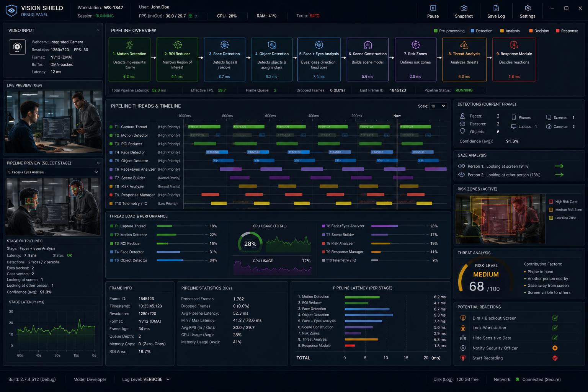Toggle the Person 1 gaze eye icon
The height and width of the screenshot is (392, 588).
(x=462, y=166)
